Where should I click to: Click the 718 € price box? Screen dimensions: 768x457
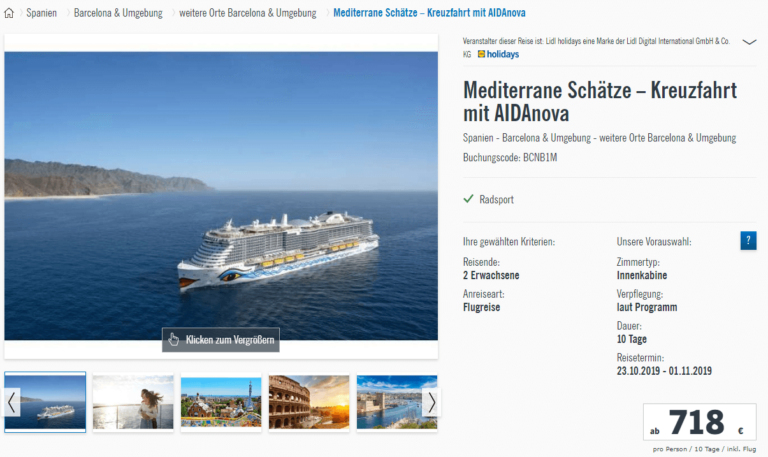click(699, 422)
